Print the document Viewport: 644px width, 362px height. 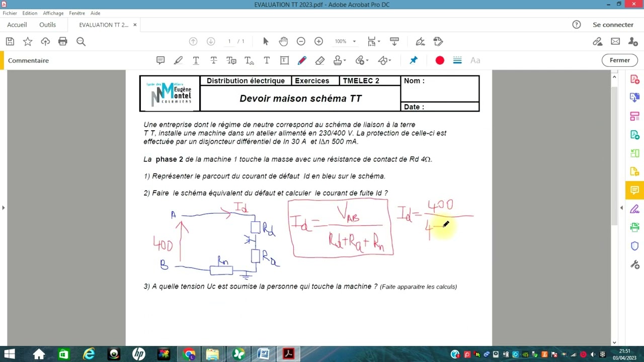tap(63, 42)
